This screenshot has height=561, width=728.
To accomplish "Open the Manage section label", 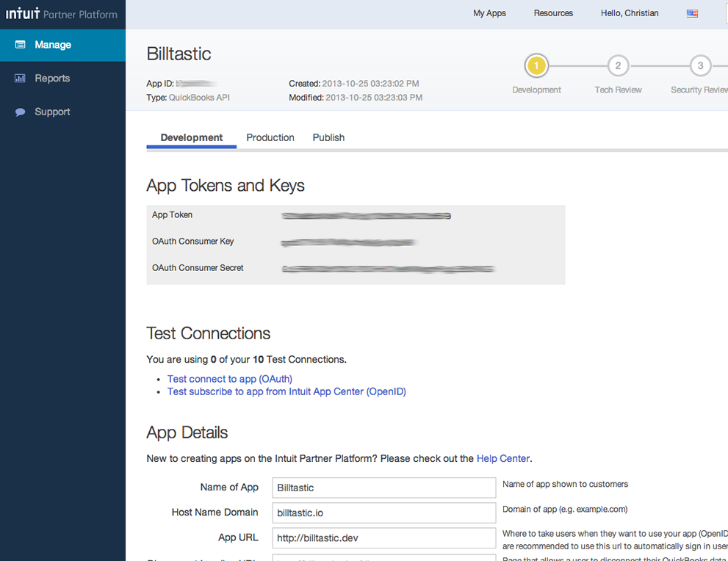I will click(53, 45).
